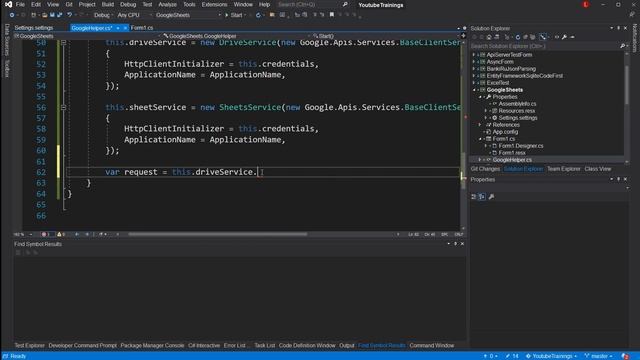640x360 pixels.
Task: Switch to the Settings.settings editor tab
Action: [34, 28]
